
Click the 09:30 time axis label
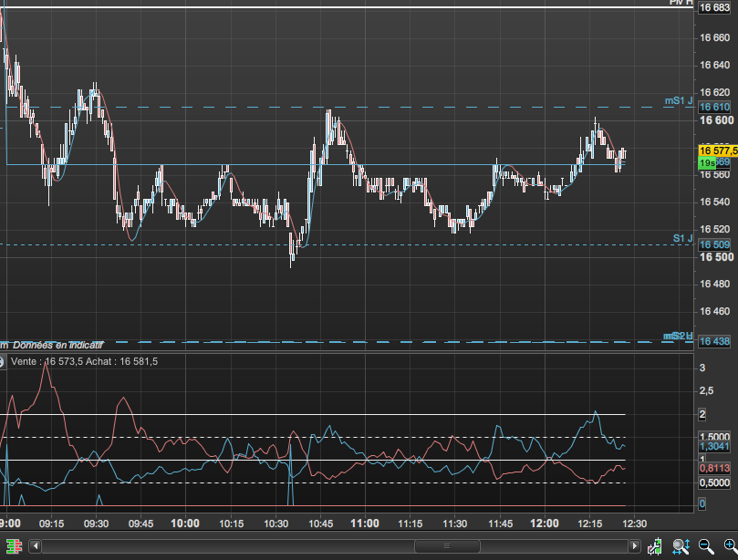click(x=96, y=524)
